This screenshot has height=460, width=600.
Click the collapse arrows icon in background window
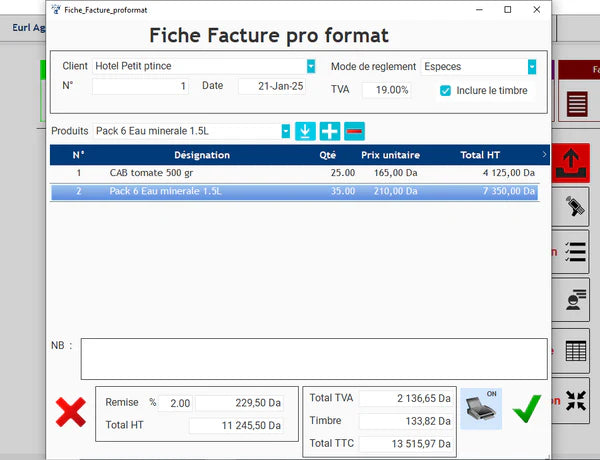coord(576,400)
